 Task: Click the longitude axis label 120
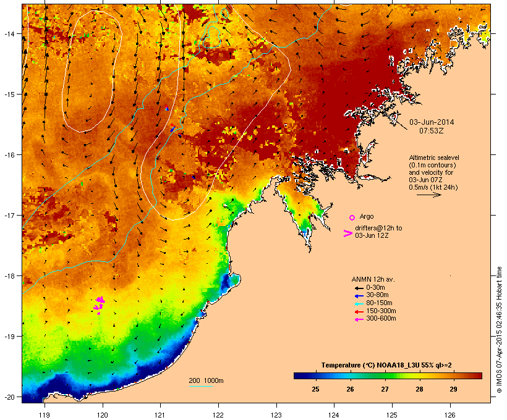(x=103, y=415)
